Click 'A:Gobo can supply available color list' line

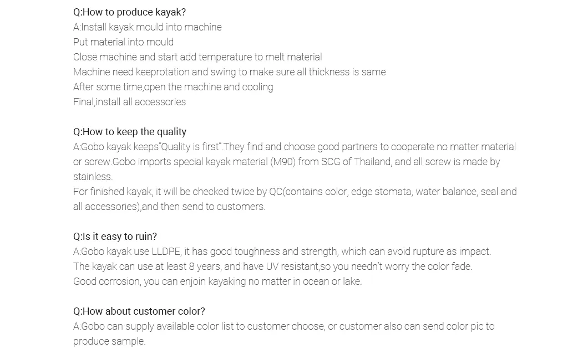coord(284,326)
